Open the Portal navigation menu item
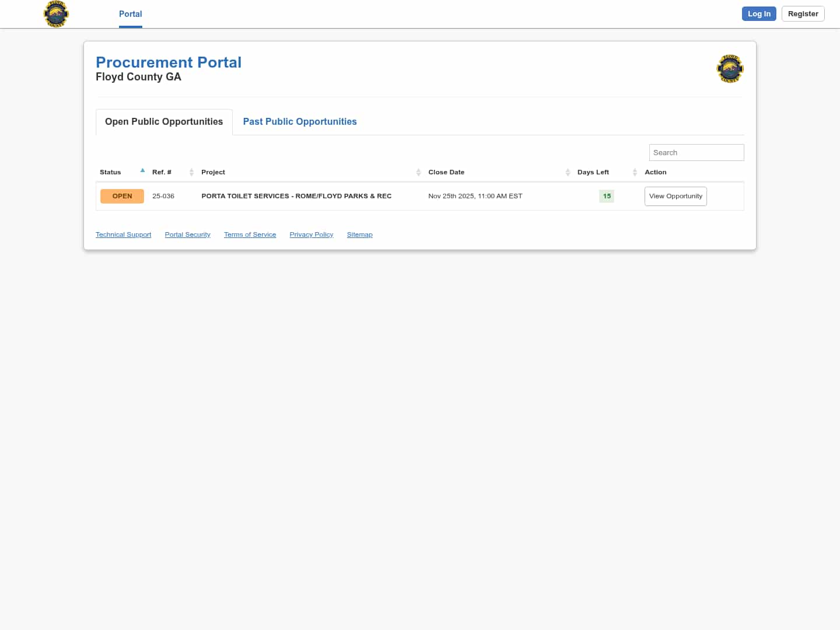The width and height of the screenshot is (840, 630). tap(130, 14)
